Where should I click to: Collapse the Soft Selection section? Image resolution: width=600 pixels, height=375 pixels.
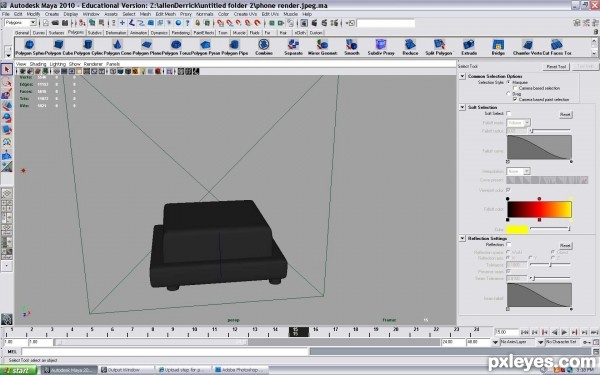tap(462, 107)
